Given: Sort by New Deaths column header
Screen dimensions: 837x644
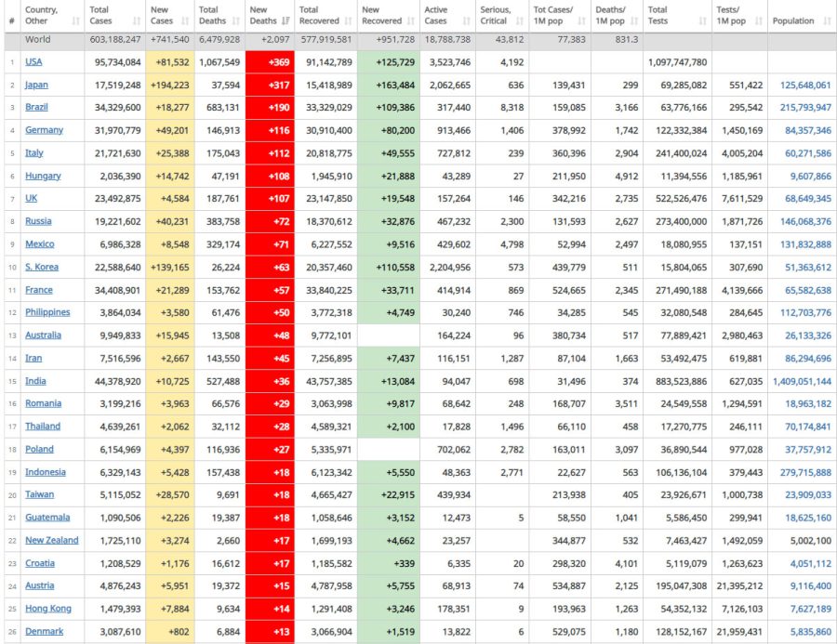Looking at the screenshot, I should [270, 16].
